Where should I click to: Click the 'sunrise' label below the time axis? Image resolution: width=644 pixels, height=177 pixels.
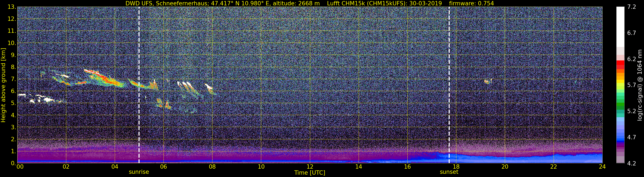click(x=139, y=172)
